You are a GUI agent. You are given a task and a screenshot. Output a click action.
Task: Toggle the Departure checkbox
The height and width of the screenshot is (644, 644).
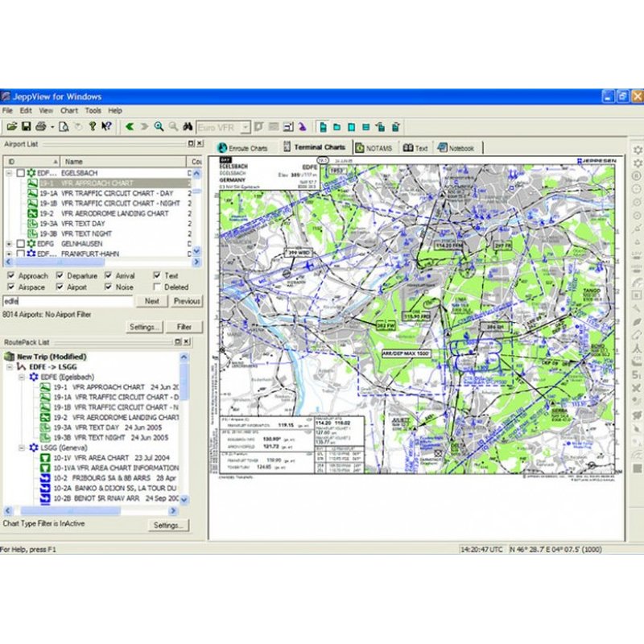pyautogui.click(x=60, y=275)
